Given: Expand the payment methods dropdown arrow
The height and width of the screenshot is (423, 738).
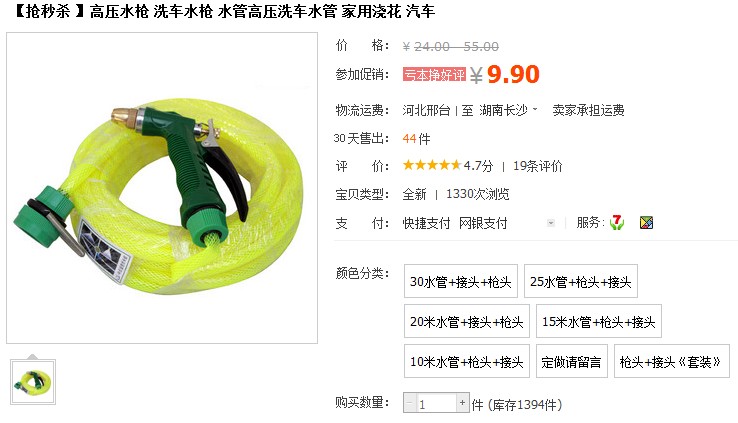Looking at the screenshot, I should click(551, 223).
